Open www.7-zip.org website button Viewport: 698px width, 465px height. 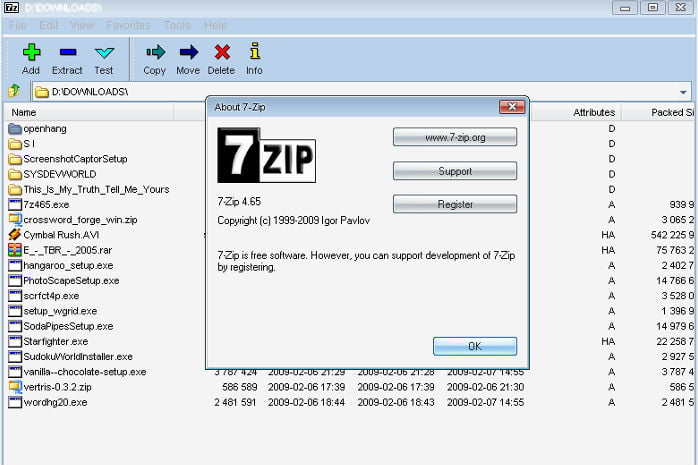tap(455, 137)
